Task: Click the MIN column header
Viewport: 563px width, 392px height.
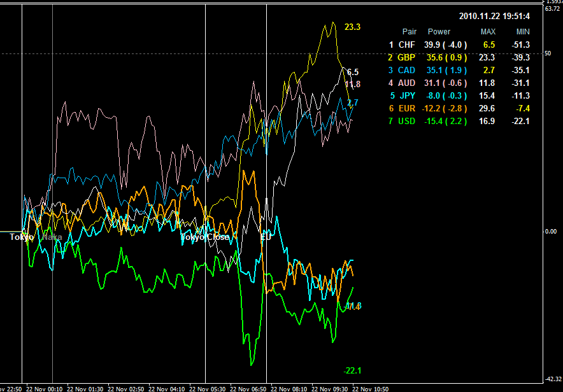Action: click(523, 32)
